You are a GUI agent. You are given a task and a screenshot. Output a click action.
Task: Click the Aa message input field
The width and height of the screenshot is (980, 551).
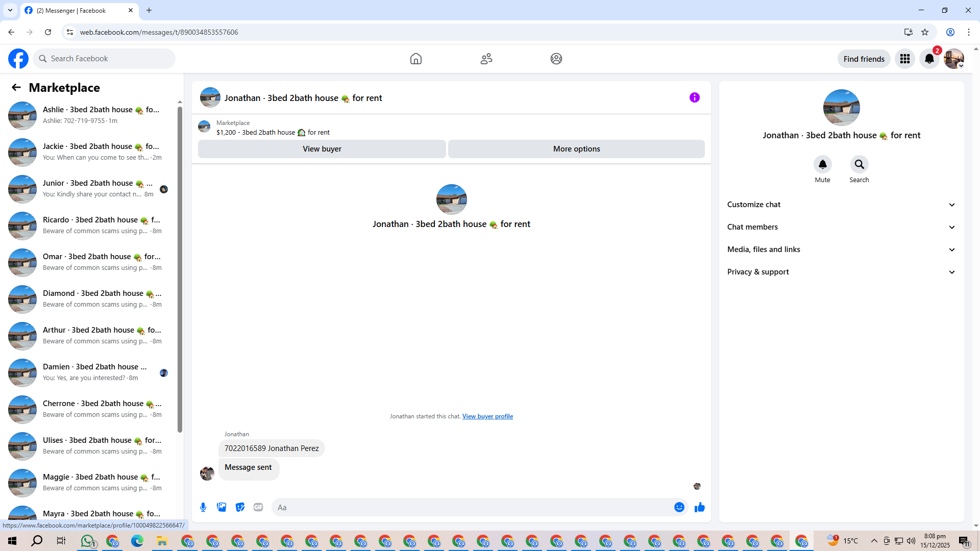tap(470, 507)
